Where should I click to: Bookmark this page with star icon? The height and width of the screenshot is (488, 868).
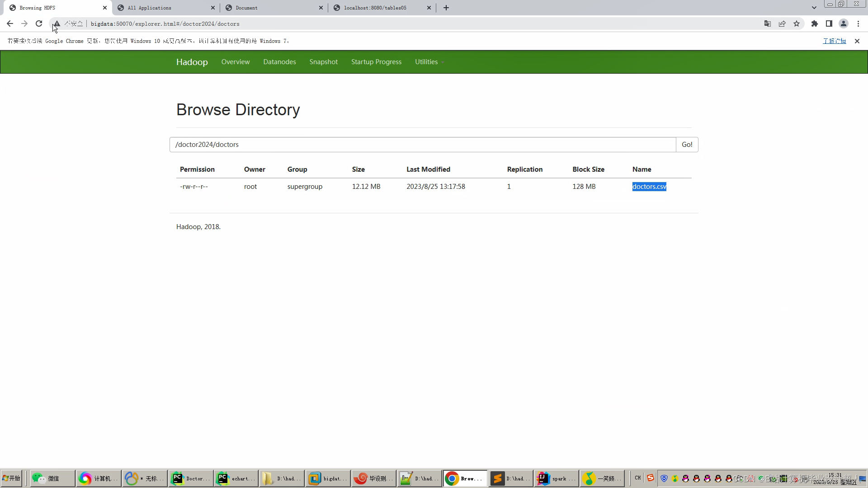click(797, 23)
